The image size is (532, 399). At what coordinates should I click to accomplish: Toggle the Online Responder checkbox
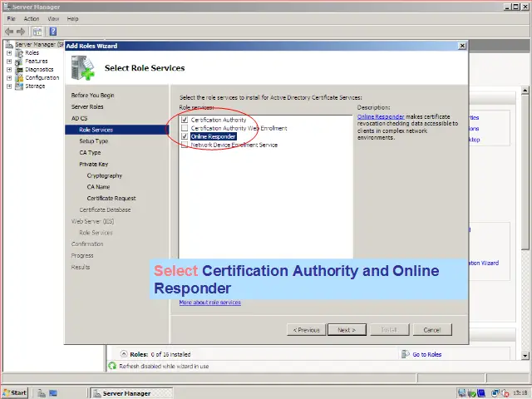[x=185, y=136]
